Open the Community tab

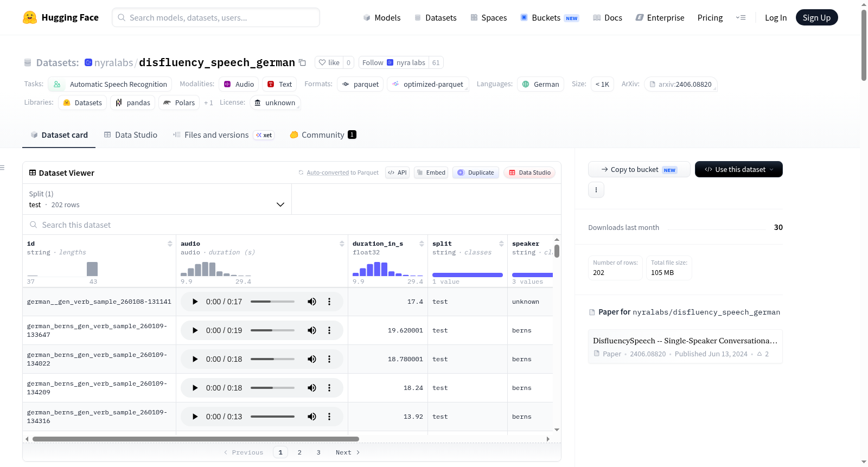point(323,135)
